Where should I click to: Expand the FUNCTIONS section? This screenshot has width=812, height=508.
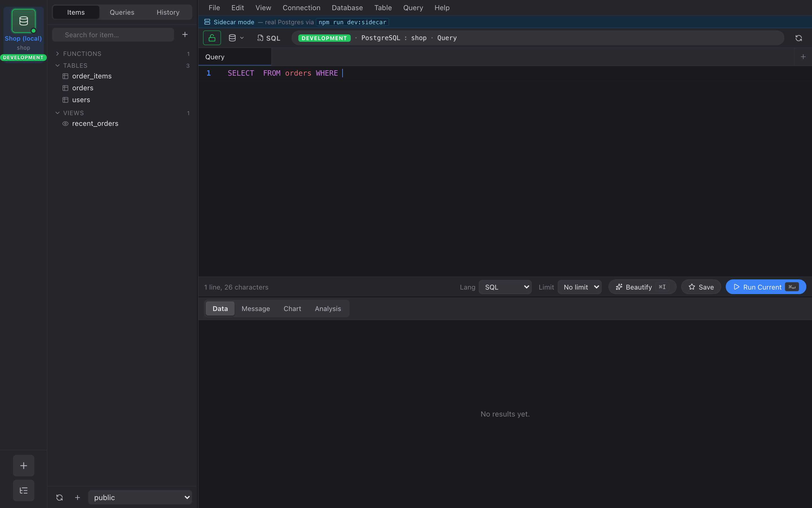coord(122,54)
